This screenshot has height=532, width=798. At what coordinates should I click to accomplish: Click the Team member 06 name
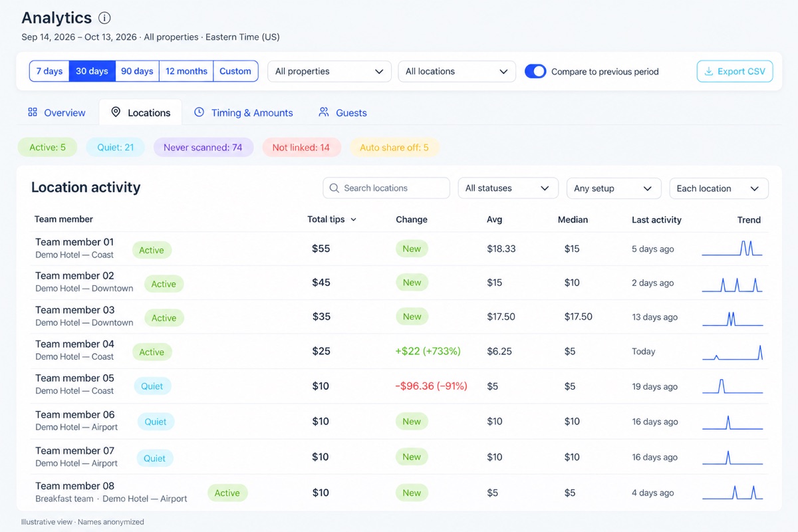74,414
